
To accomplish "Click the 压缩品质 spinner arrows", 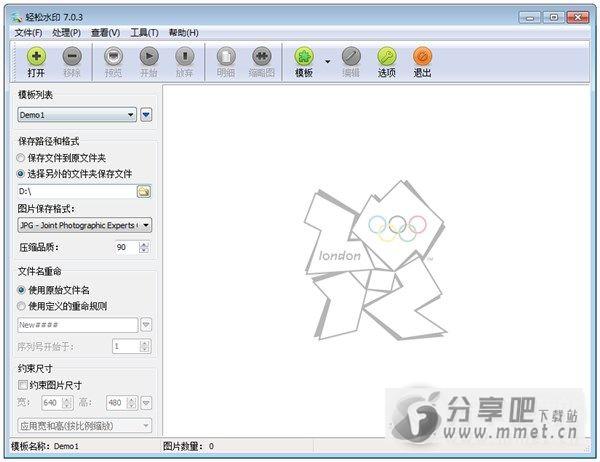I will (x=144, y=247).
